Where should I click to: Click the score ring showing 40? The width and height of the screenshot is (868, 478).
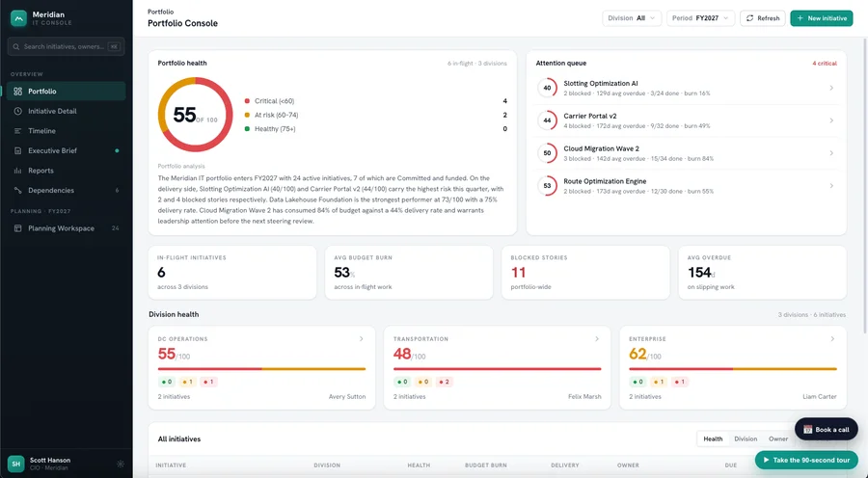pos(547,88)
